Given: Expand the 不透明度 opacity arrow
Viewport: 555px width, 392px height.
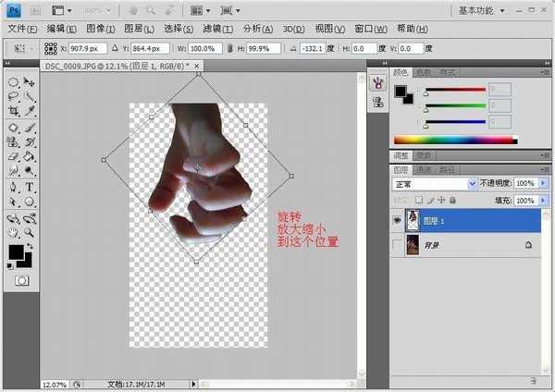Looking at the screenshot, I should coord(541,184).
